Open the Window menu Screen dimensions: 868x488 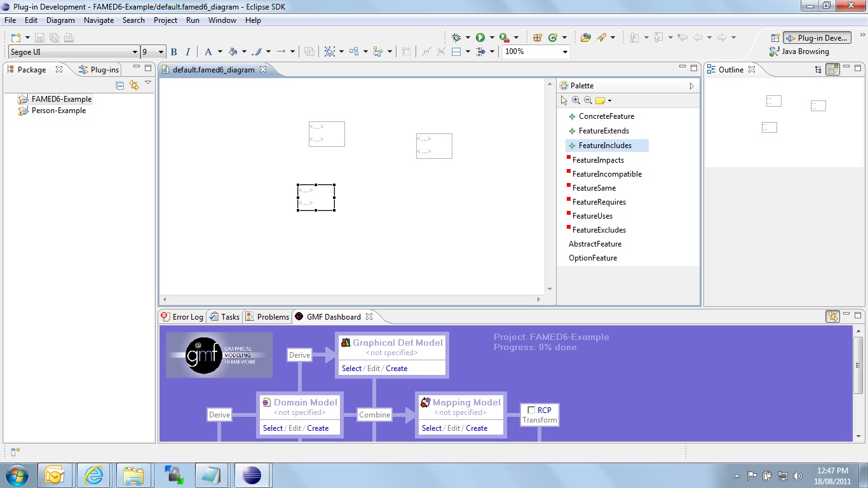(x=222, y=20)
